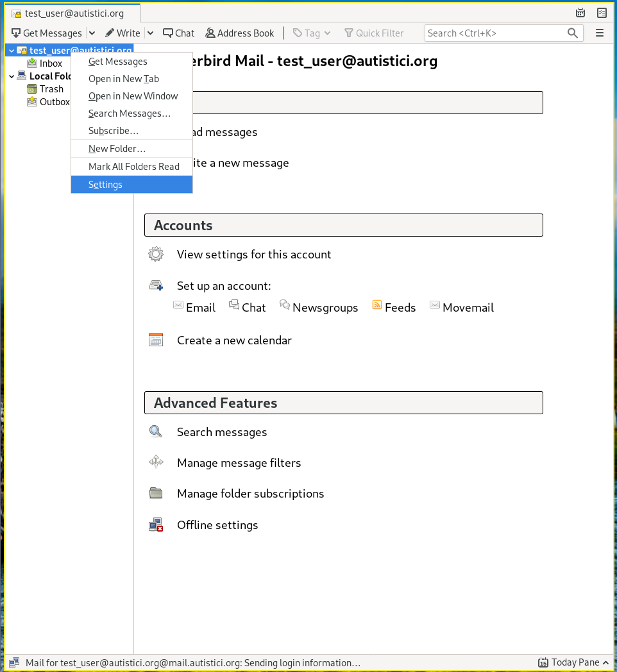This screenshot has width=617, height=672.
Task: Set up a Movemail account
Action: pyautogui.click(x=468, y=308)
